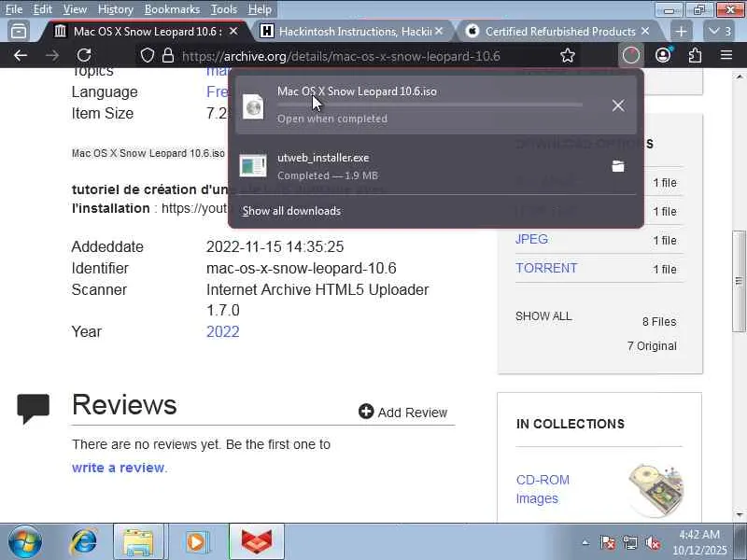Open the CD-ROM Images collection link
This screenshot has width=747, height=560.
click(543, 489)
